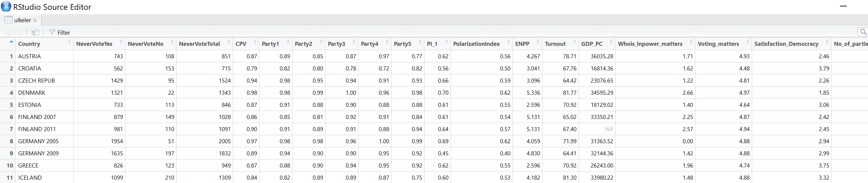Click the table grid icon on the ulkeler tab
868x183 pixels.
8,20
